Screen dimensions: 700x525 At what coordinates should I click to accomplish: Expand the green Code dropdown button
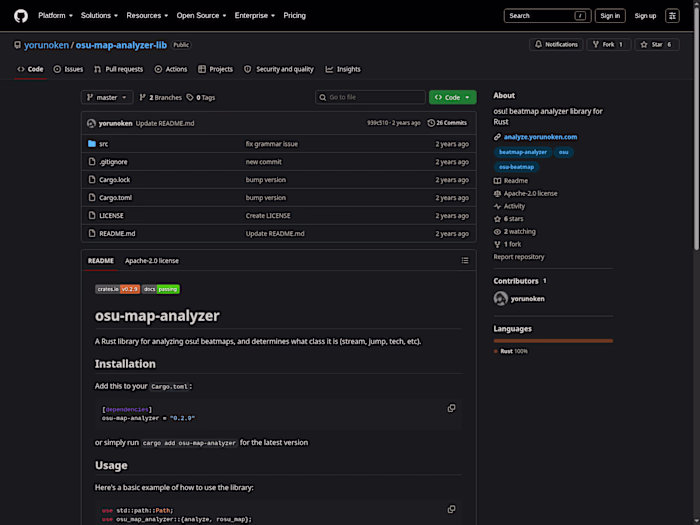click(452, 97)
